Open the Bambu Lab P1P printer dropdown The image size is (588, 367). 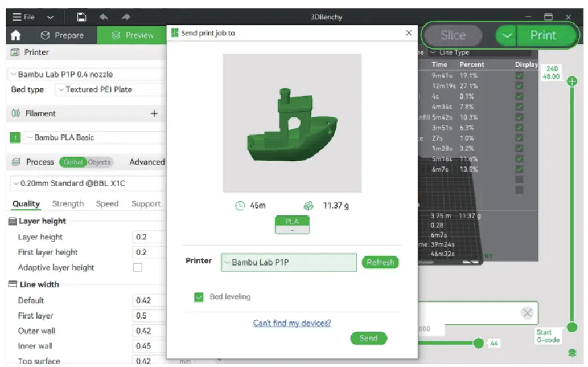(x=289, y=262)
